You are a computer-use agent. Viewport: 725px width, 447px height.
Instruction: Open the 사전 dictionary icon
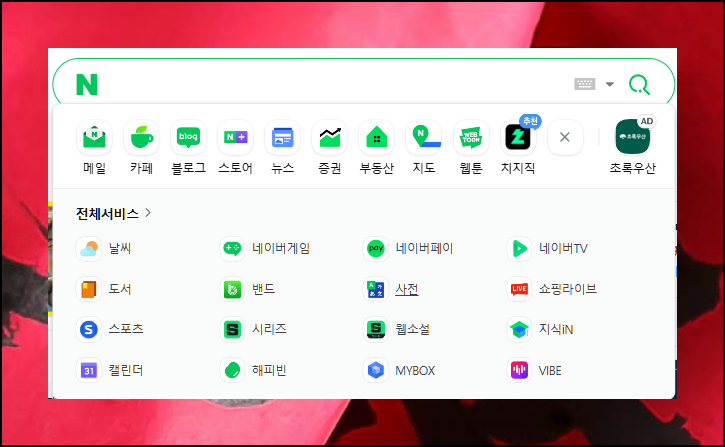pos(376,289)
